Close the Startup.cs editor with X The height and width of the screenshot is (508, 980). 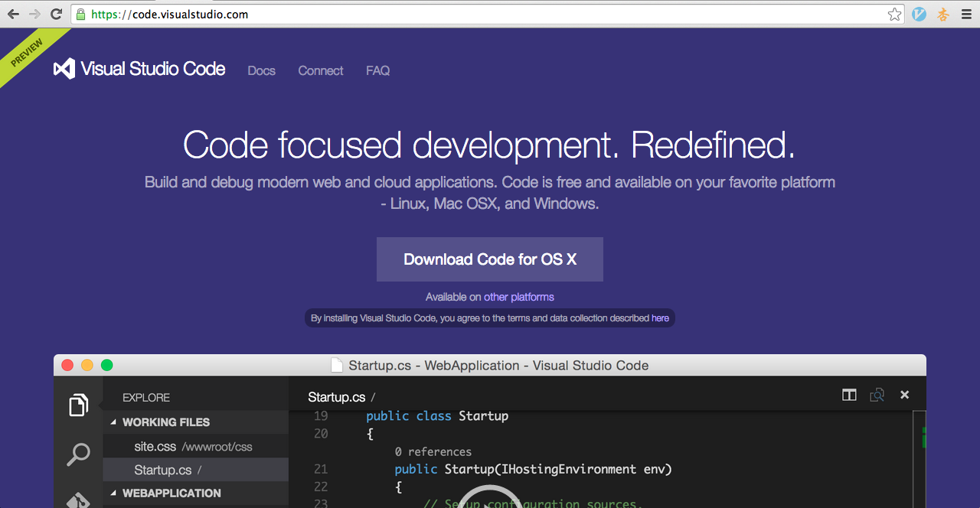tap(904, 395)
